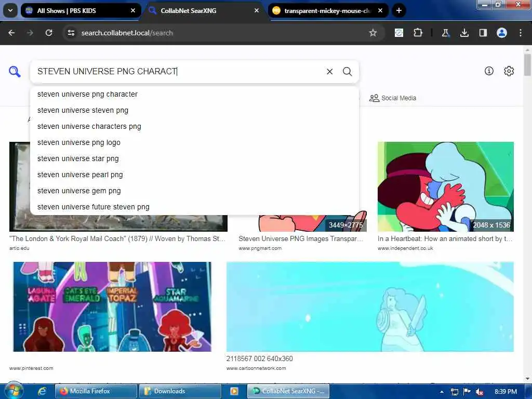Close the CollabNet SearXNG tab
Image resolution: width=532 pixels, height=399 pixels.
pyautogui.click(x=257, y=10)
